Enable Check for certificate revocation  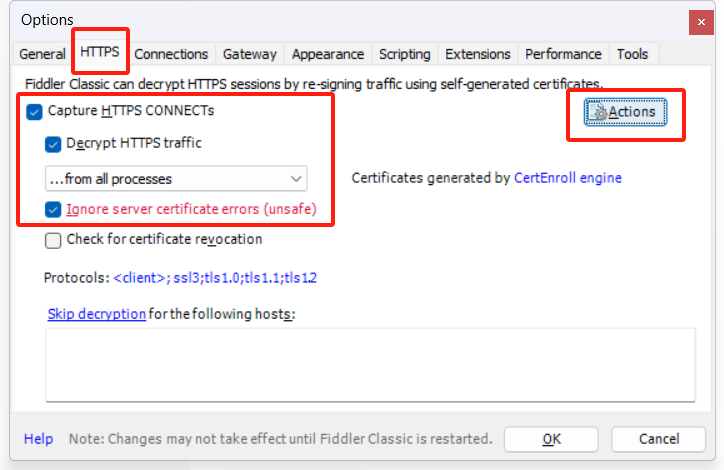[53, 241]
